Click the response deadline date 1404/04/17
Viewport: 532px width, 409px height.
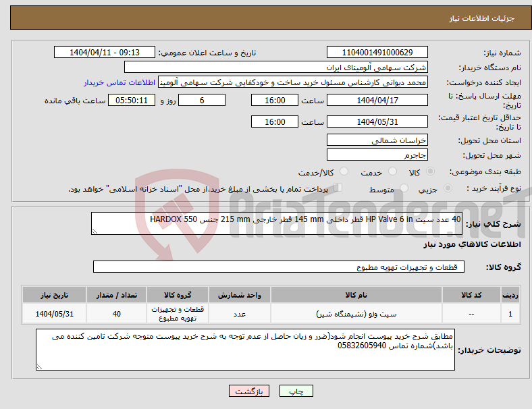(x=377, y=100)
